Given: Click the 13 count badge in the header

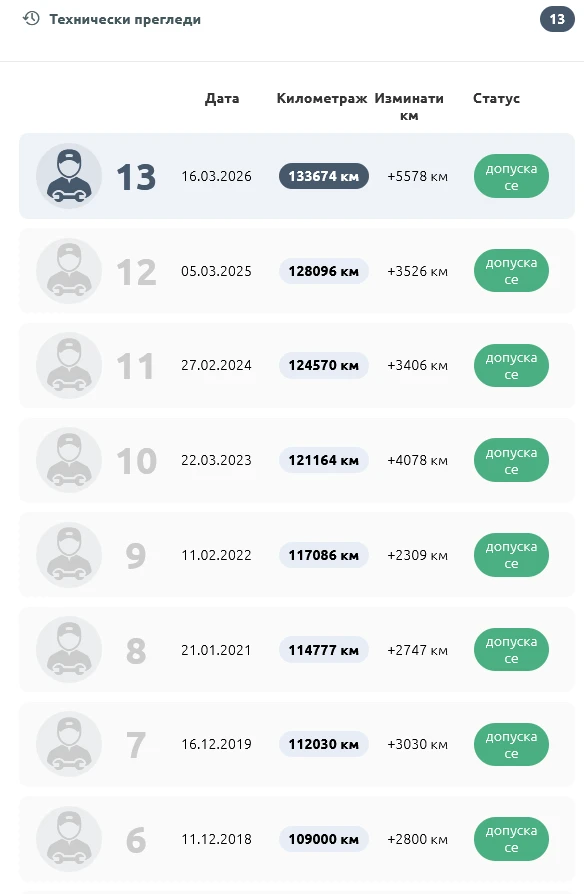Looking at the screenshot, I should [x=557, y=19].
